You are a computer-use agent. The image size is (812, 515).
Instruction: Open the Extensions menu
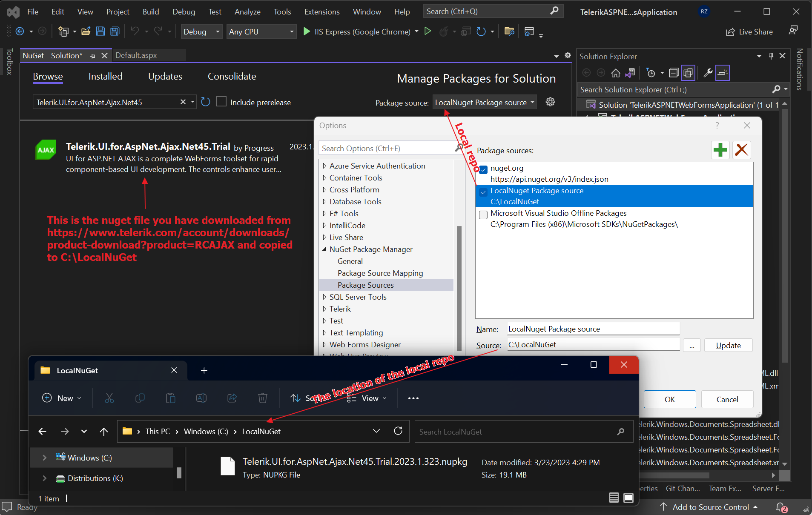[x=322, y=11]
